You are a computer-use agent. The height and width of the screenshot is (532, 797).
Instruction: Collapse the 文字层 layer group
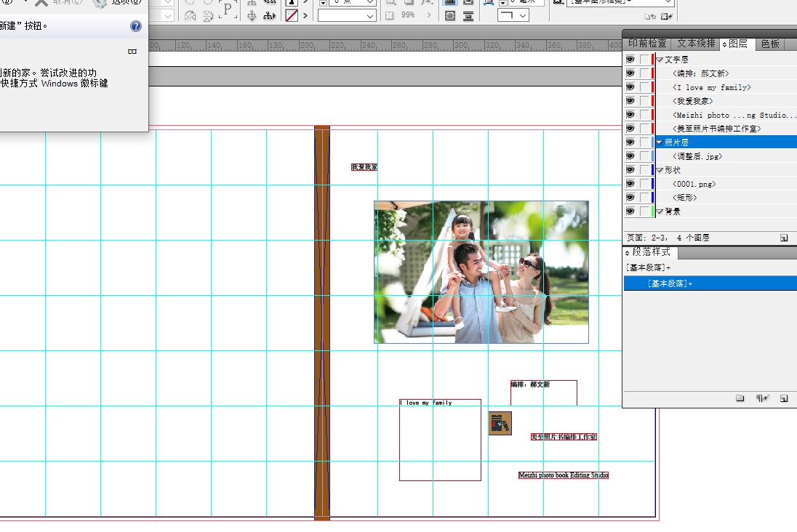point(660,60)
